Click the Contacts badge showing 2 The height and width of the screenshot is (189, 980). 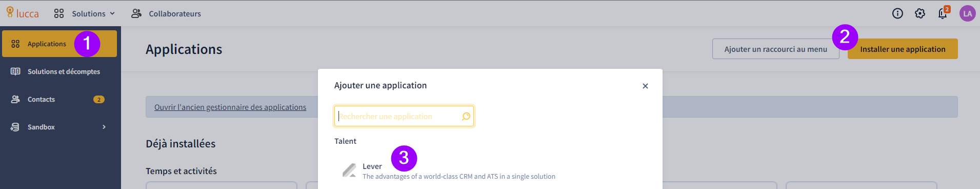(x=99, y=99)
